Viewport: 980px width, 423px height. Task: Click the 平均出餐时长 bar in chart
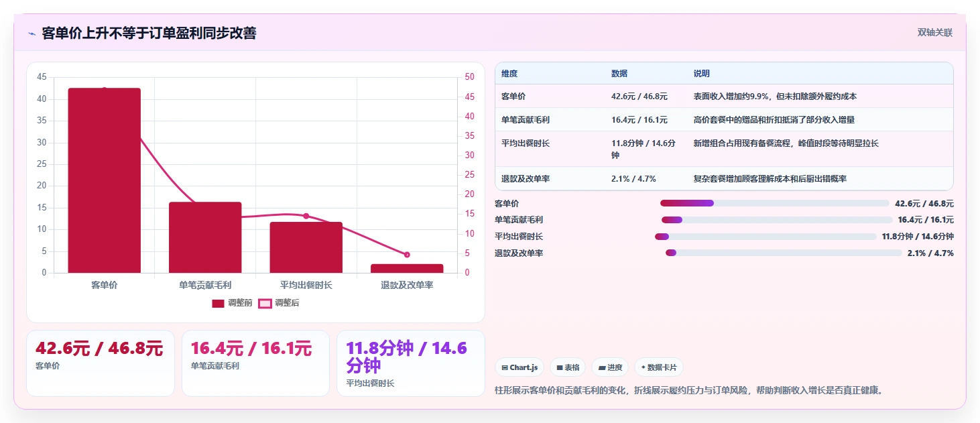coord(306,247)
